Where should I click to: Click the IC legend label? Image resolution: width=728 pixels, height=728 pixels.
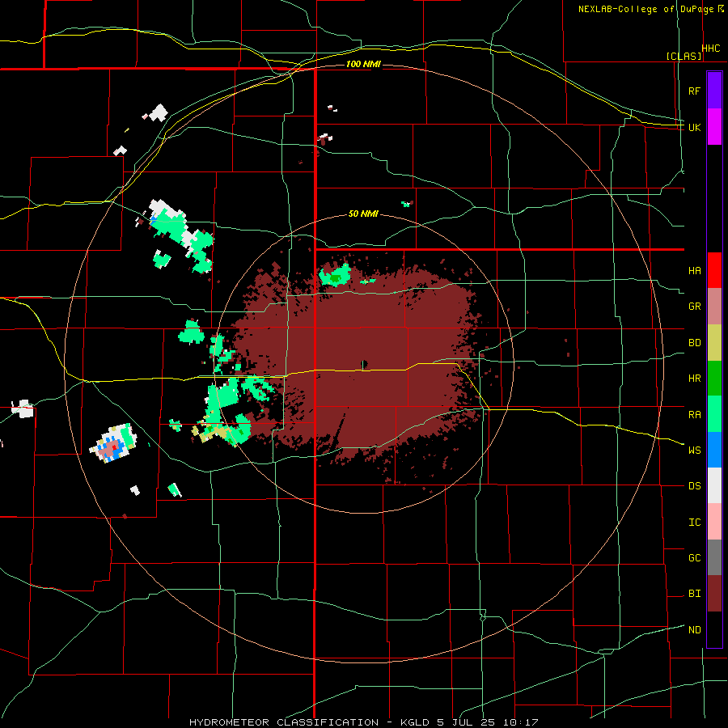pyautogui.click(x=694, y=523)
